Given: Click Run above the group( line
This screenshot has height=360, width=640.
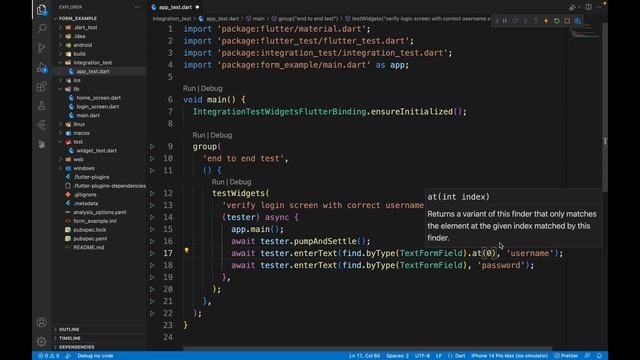Looking at the screenshot, I should pyautogui.click(x=199, y=135).
